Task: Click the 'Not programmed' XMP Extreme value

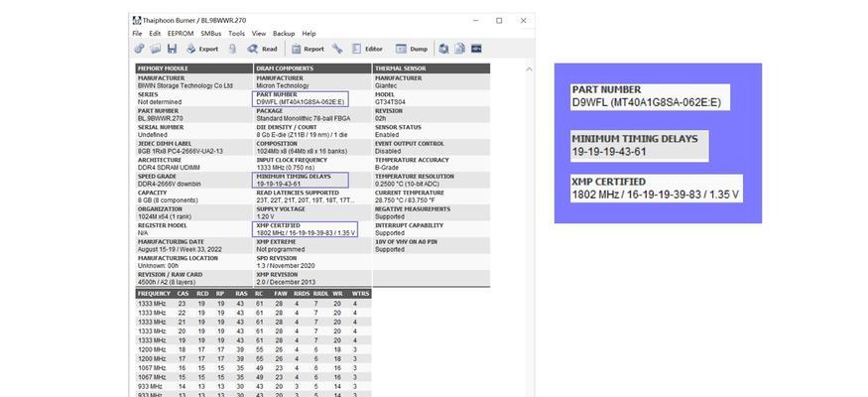Action: click(280, 250)
